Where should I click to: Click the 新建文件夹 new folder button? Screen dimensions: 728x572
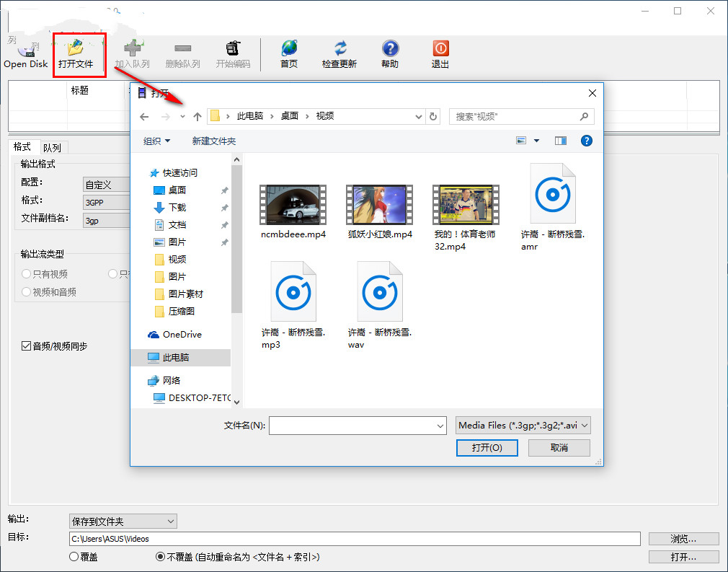pyautogui.click(x=214, y=141)
